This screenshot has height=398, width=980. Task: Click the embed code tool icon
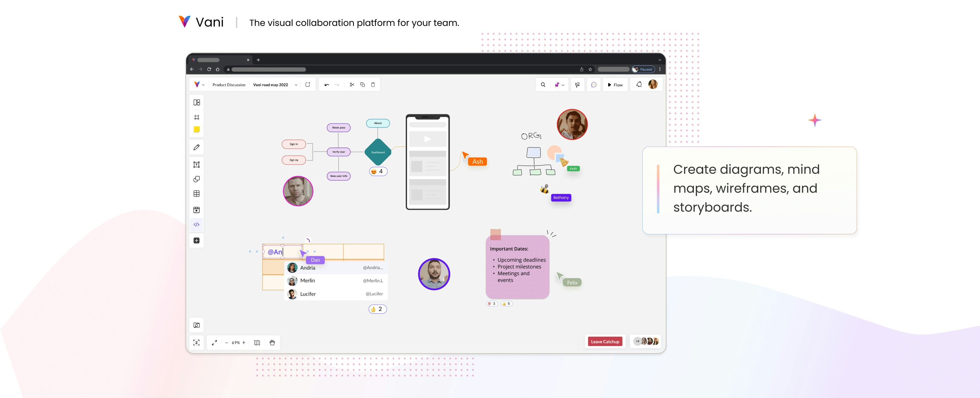pyautogui.click(x=197, y=224)
